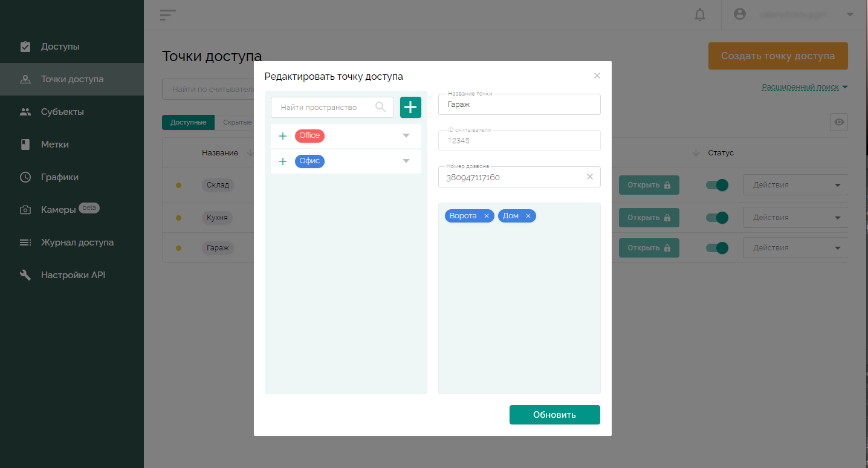This screenshot has width=868, height=468.
Task: Open Настройки API section
Action: pos(72,275)
